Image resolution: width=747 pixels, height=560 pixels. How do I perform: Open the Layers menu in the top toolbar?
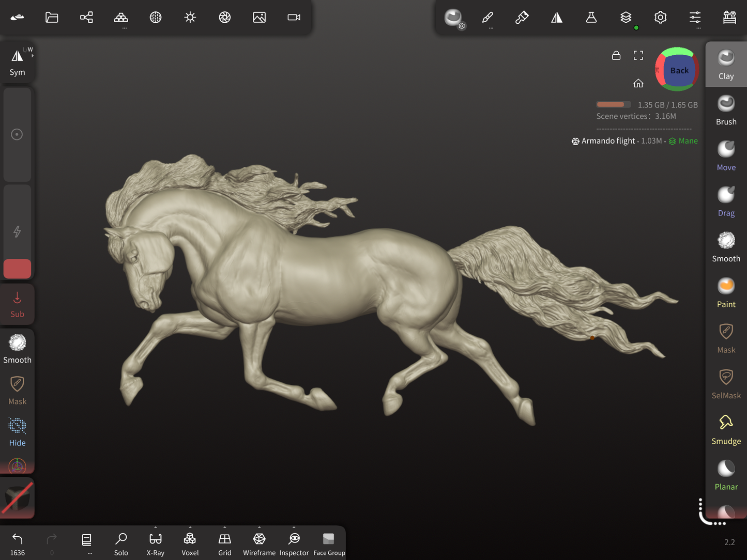[x=626, y=18]
